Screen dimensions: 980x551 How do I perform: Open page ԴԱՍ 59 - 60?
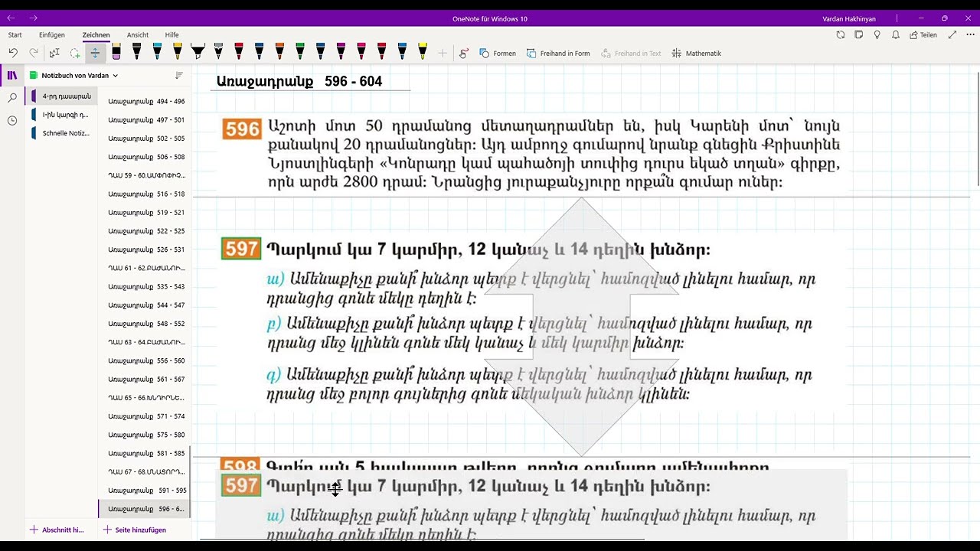[145, 175]
